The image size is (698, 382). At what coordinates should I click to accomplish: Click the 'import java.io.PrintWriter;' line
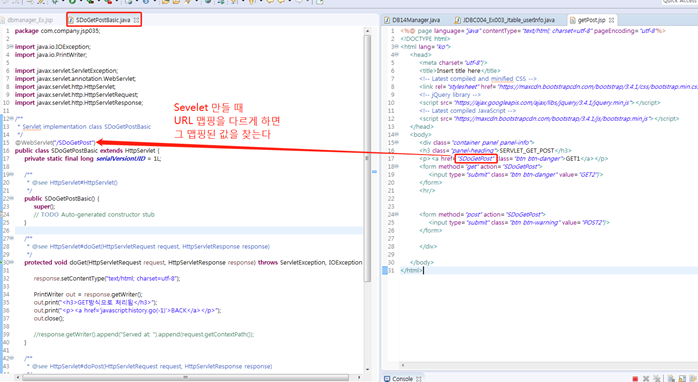(51, 55)
